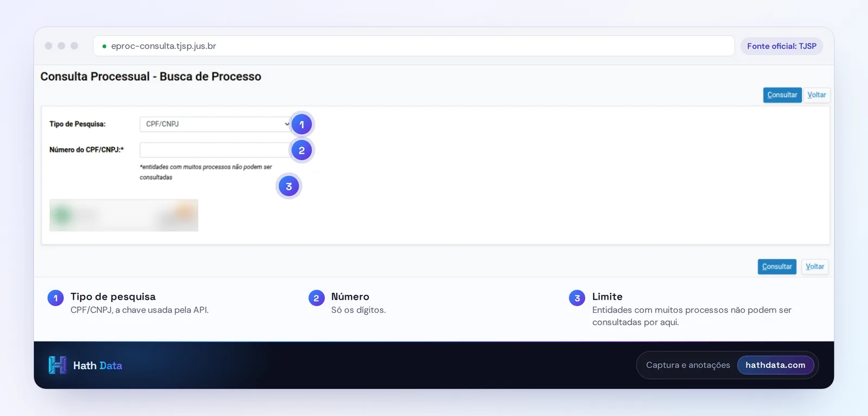
Task: Click the Número do CPF/CNPJ input field
Action: 215,150
